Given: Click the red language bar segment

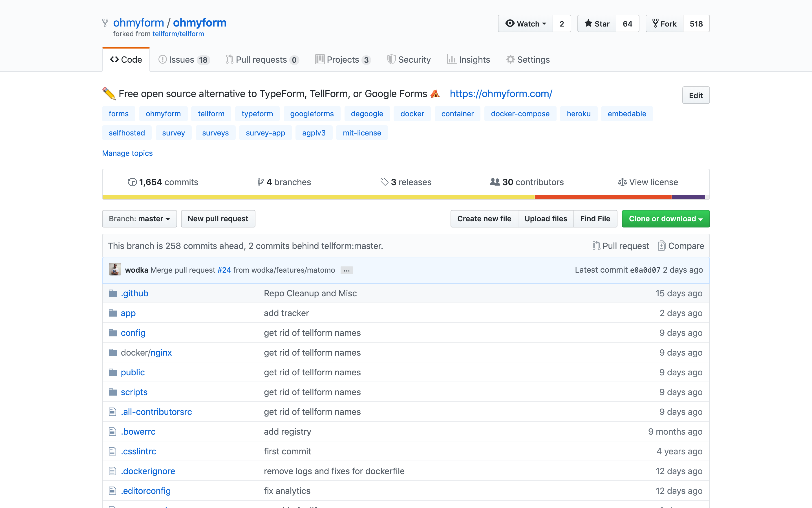Looking at the screenshot, I should [x=603, y=197].
